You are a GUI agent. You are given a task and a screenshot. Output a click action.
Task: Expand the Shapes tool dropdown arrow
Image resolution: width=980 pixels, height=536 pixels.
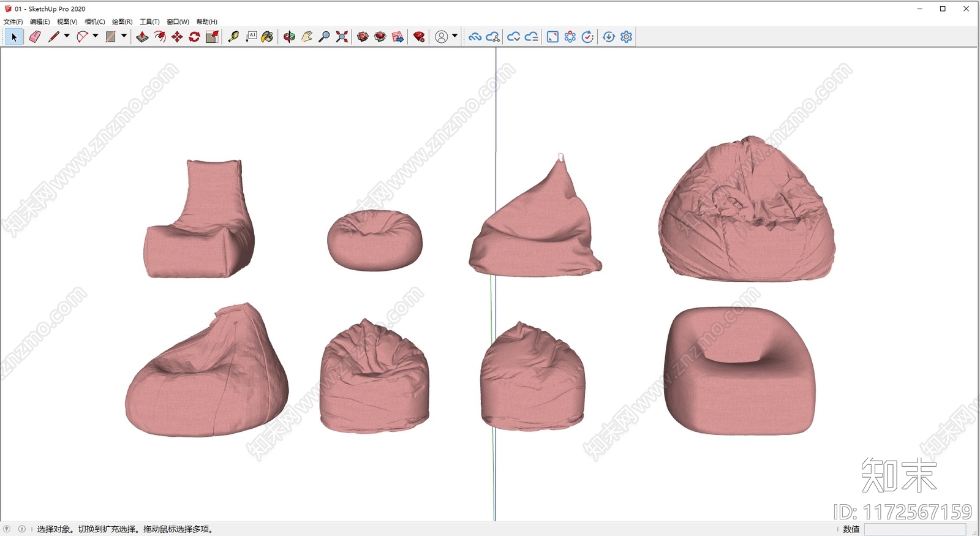pos(124,36)
